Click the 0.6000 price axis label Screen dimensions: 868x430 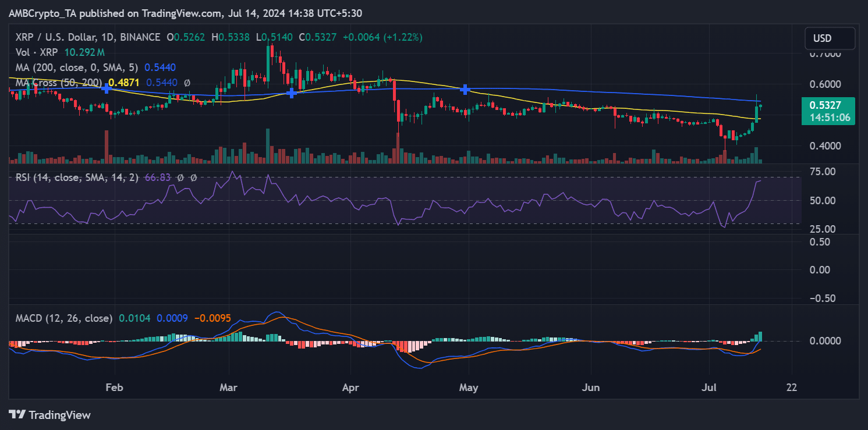tap(824, 84)
